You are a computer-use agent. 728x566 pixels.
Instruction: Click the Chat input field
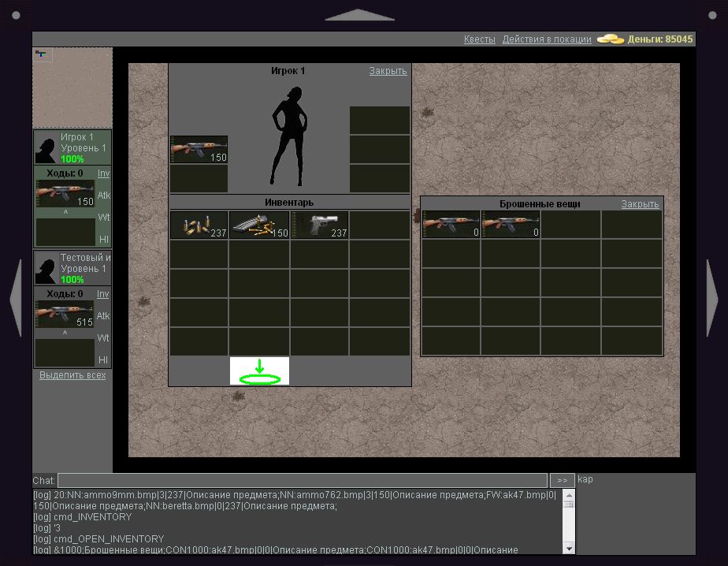(x=303, y=480)
